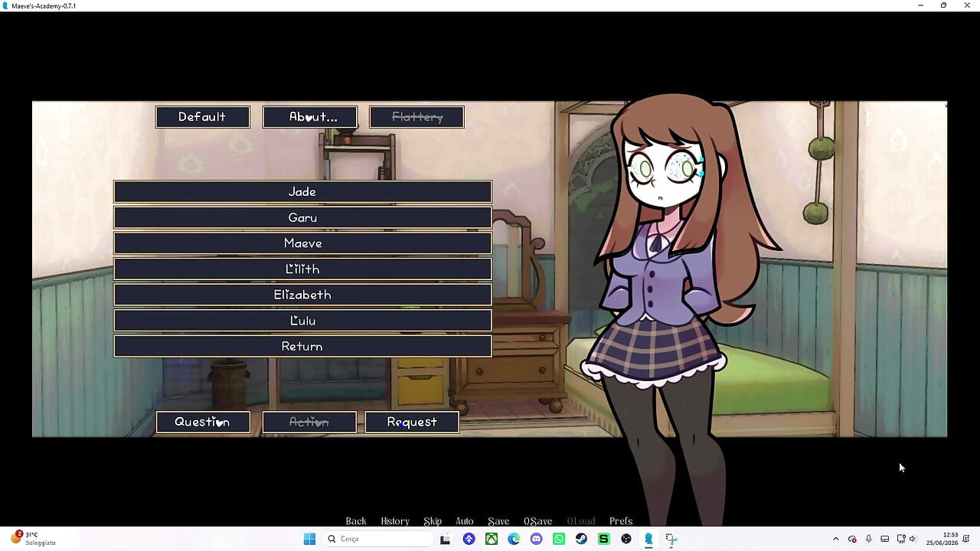980x551 pixels.
Task: Open the notification bell in tray
Action: pyautogui.click(x=966, y=539)
